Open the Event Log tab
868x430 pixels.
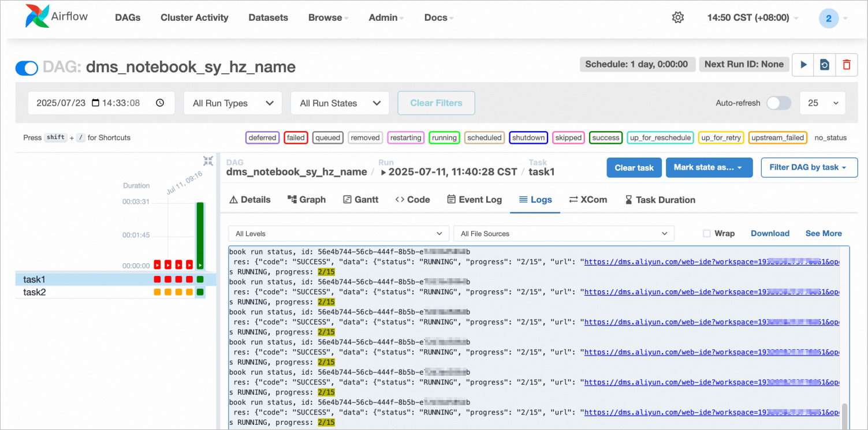click(474, 200)
